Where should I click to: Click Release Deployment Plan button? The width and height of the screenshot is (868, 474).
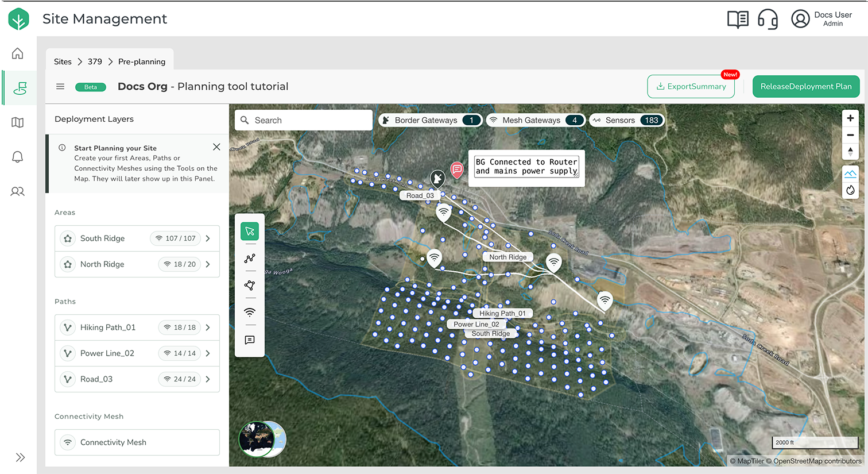805,87
